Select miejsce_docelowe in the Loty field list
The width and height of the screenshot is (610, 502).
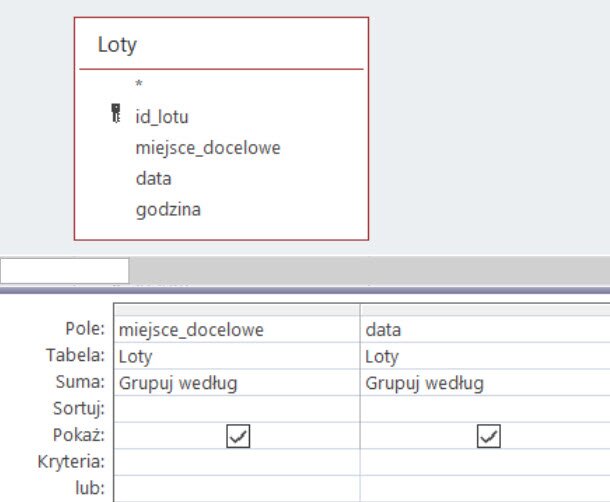[x=207, y=148]
